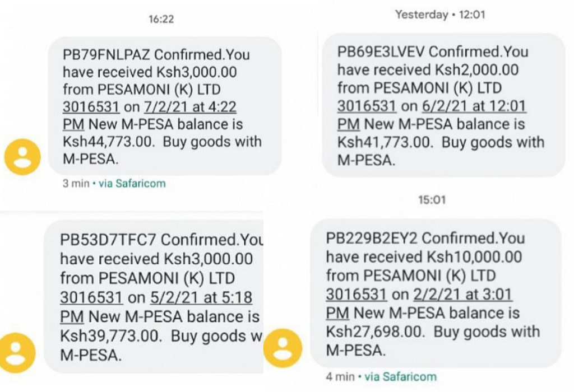Tap the '3 min • via Safaricom' label
Viewport: 574px width, 392px height.
(x=114, y=183)
